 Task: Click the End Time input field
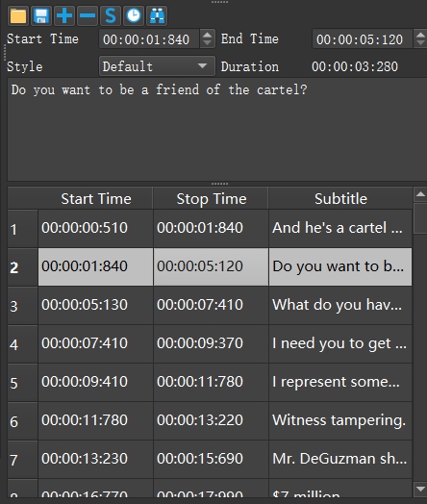tap(363, 38)
